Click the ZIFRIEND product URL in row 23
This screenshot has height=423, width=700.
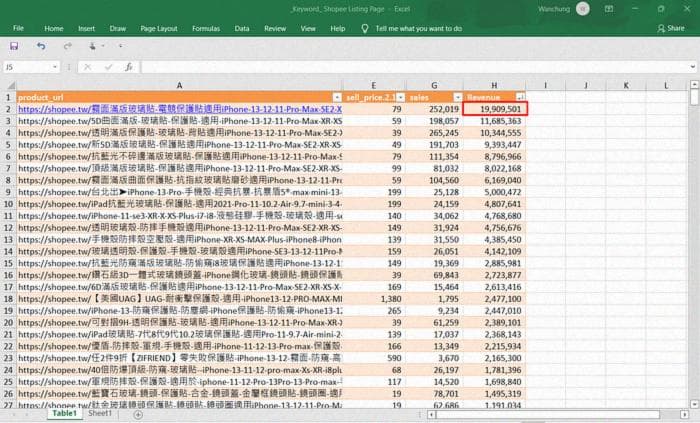pyautogui.click(x=180, y=358)
